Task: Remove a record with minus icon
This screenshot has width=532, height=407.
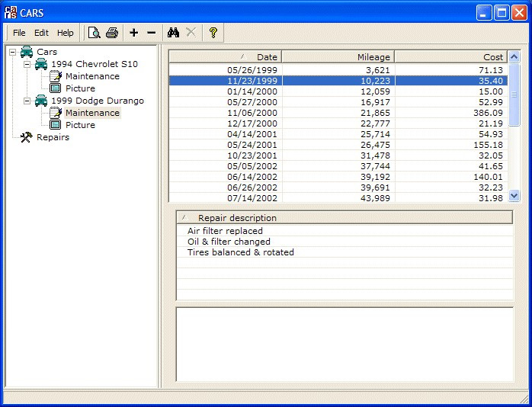Action: 152,33
